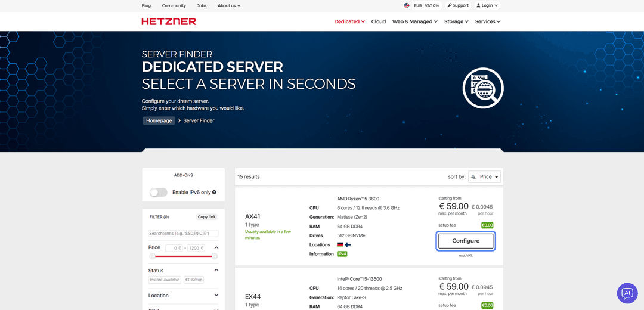The width and height of the screenshot is (644, 310).
Task: Collapse the Status filter section
Action: pyautogui.click(x=216, y=270)
